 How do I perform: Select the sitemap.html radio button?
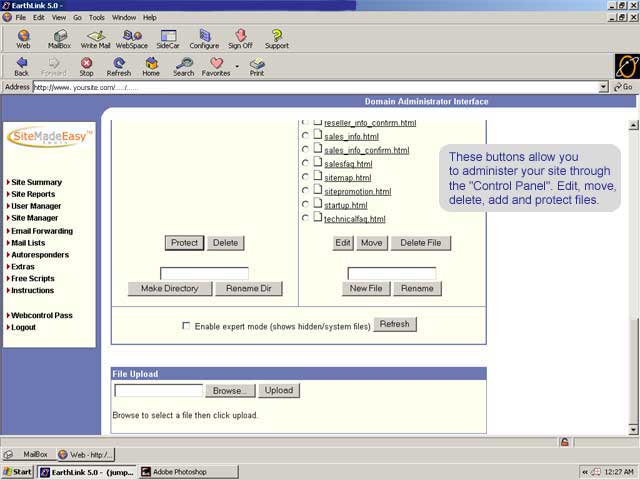coord(305,177)
